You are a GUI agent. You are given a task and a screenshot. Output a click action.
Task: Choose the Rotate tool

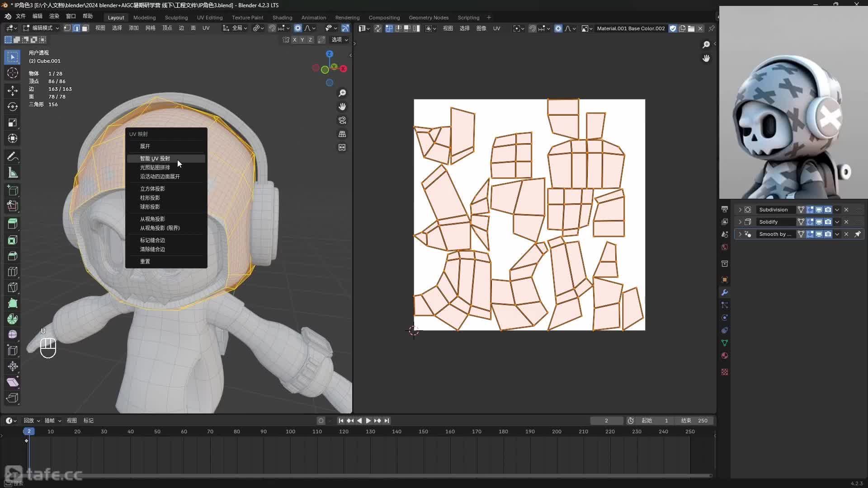click(13, 107)
